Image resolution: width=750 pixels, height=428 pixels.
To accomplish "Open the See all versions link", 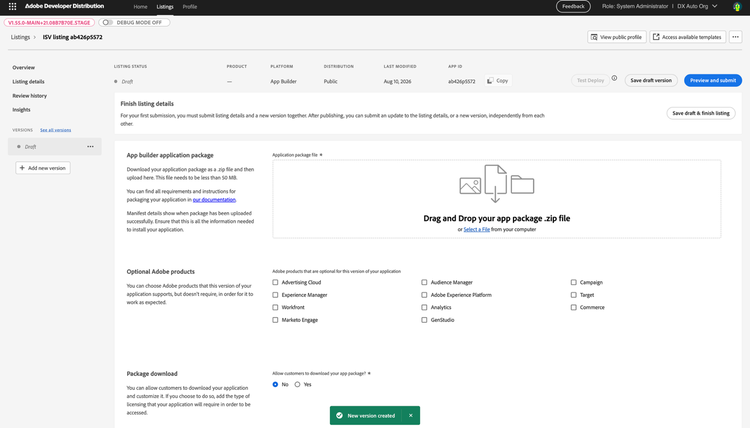I will 55,130.
